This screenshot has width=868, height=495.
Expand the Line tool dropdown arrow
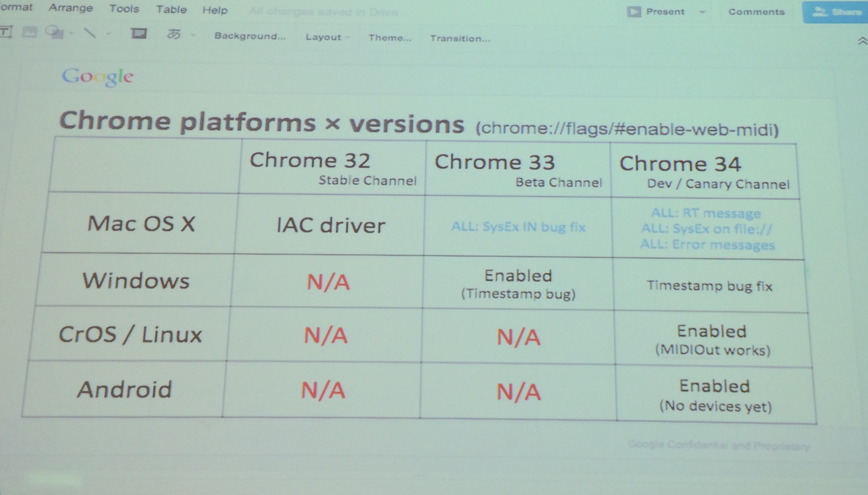108,34
